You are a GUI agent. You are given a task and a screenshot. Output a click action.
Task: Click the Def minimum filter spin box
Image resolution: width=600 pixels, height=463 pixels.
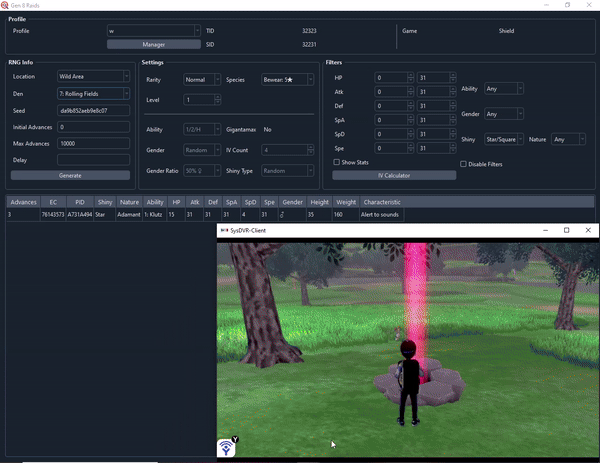pyautogui.click(x=394, y=106)
